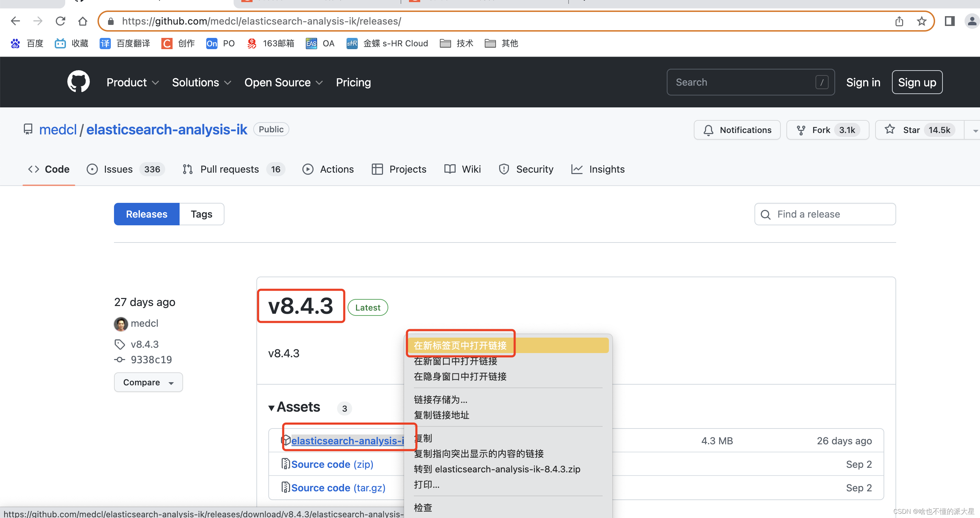Select the Releases tab button
The height and width of the screenshot is (518, 980).
click(147, 214)
